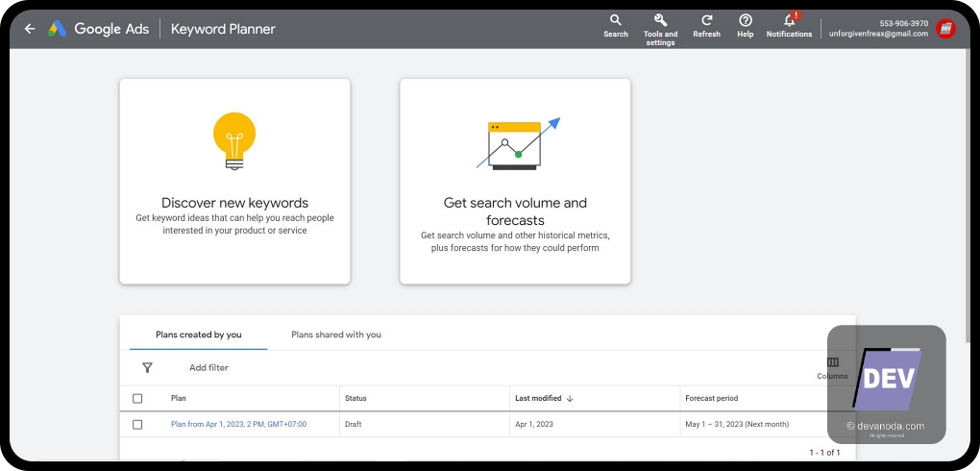
Task: Click the Plan column header
Action: coord(178,399)
